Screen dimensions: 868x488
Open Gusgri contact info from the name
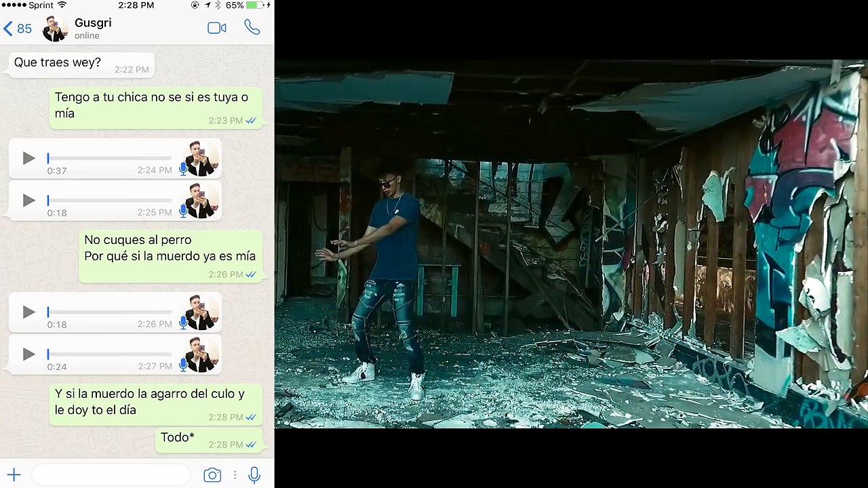click(x=93, y=22)
